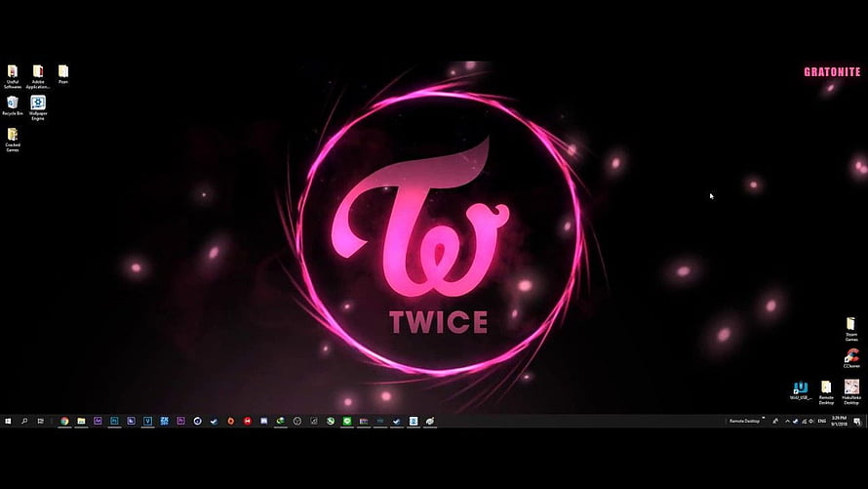This screenshot has height=489, width=868.
Task: Click the Remote Desktop taskbar toolbar label
Action: pos(744,421)
